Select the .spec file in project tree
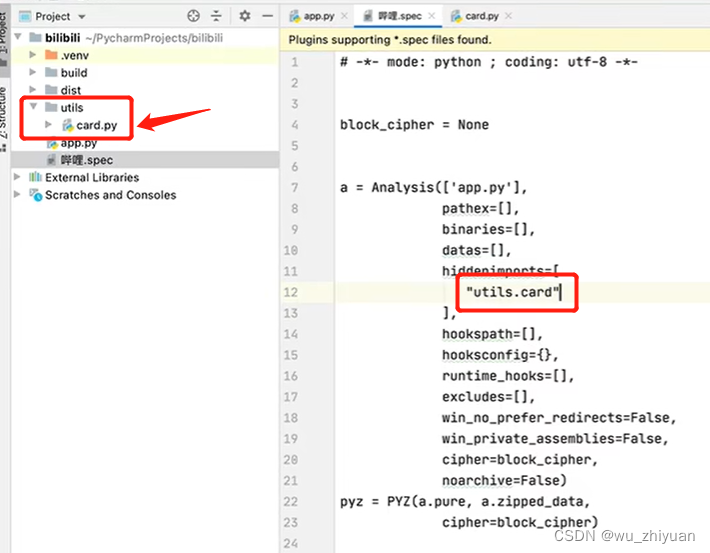Image resolution: width=710 pixels, height=553 pixels. [x=87, y=160]
